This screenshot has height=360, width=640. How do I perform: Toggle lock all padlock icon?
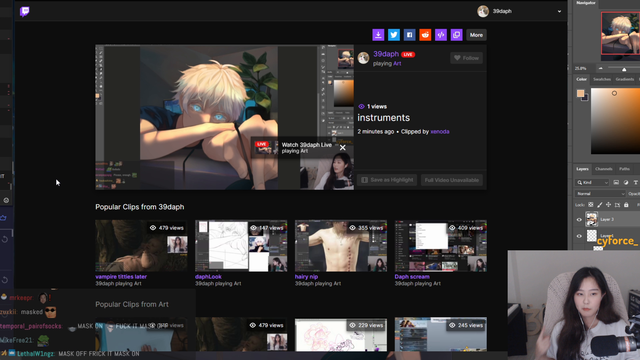tap(626, 204)
